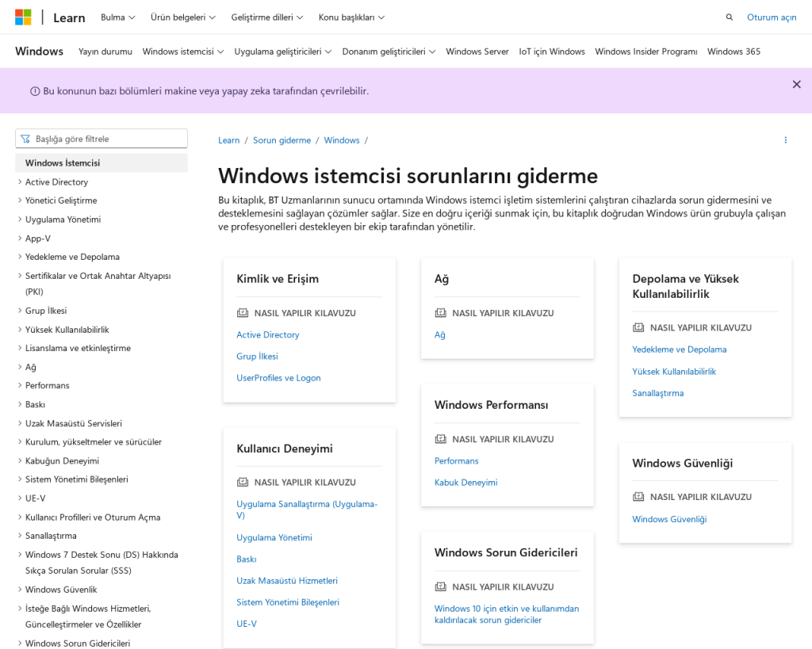Select Kabuğun Deneyimi in the sidebar
Screen dimensions: 812x649
click(62, 460)
